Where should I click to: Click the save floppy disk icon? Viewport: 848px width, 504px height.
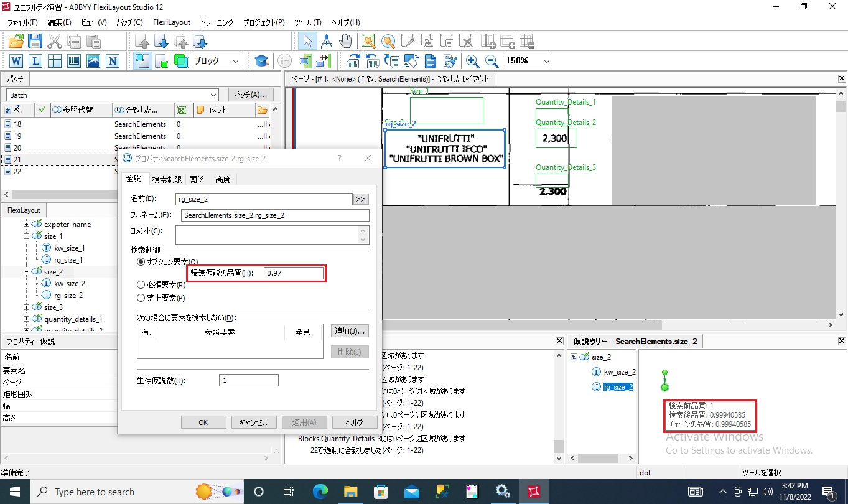point(35,42)
